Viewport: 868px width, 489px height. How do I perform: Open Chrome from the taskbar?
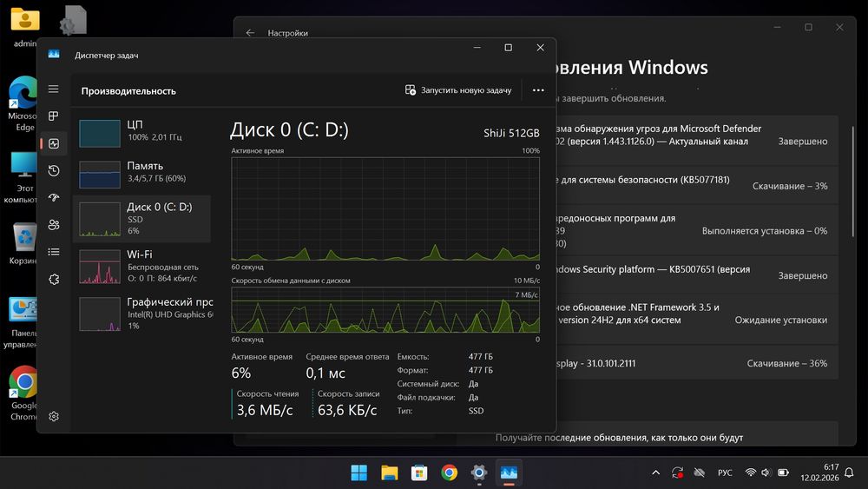click(x=449, y=473)
